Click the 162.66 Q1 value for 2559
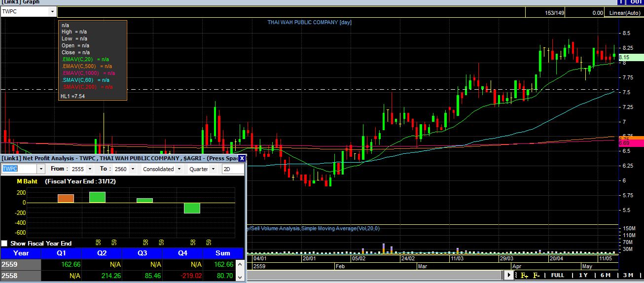Viewport: 644px width, 283px height. point(71,265)
